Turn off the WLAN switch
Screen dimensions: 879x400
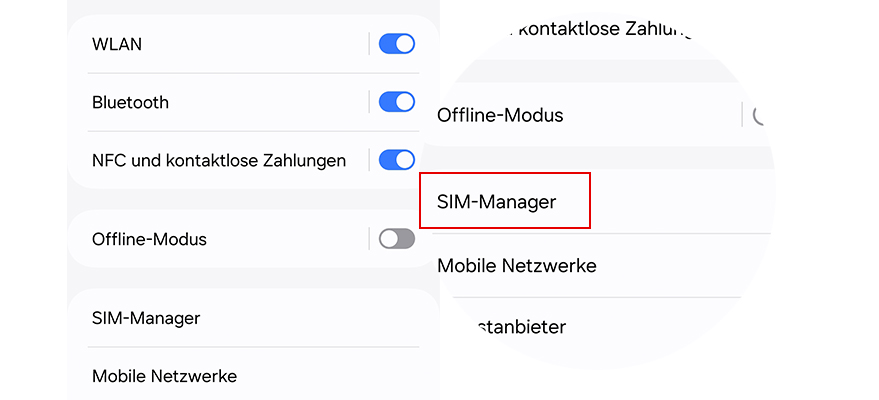[x=397, y=44]
